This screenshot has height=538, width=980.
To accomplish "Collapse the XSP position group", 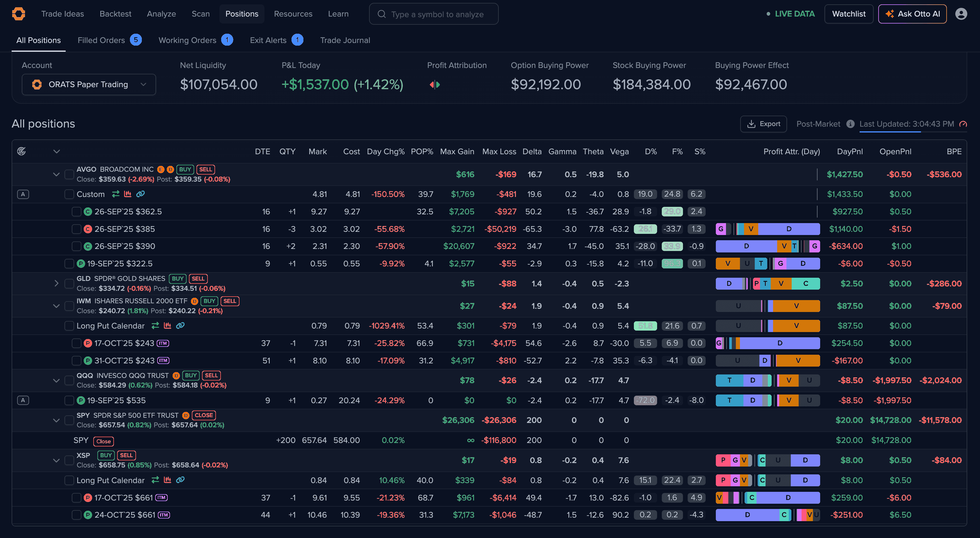I will (x=56, y=460).
